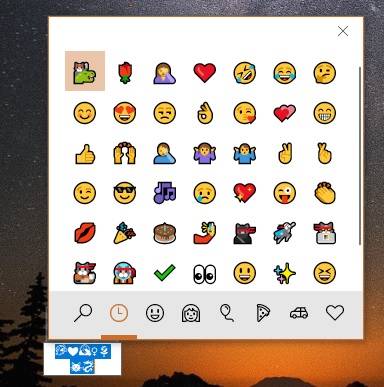Switch to the heart symbols category tab
Image resolution: width=384 pixels, height=387 pixels.
point(335,313)
